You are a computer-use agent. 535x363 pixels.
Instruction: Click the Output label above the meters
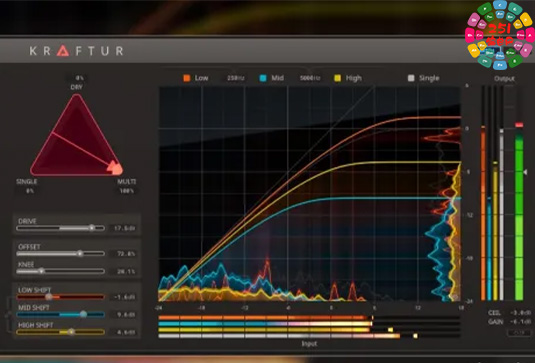[x=504, y=78]
